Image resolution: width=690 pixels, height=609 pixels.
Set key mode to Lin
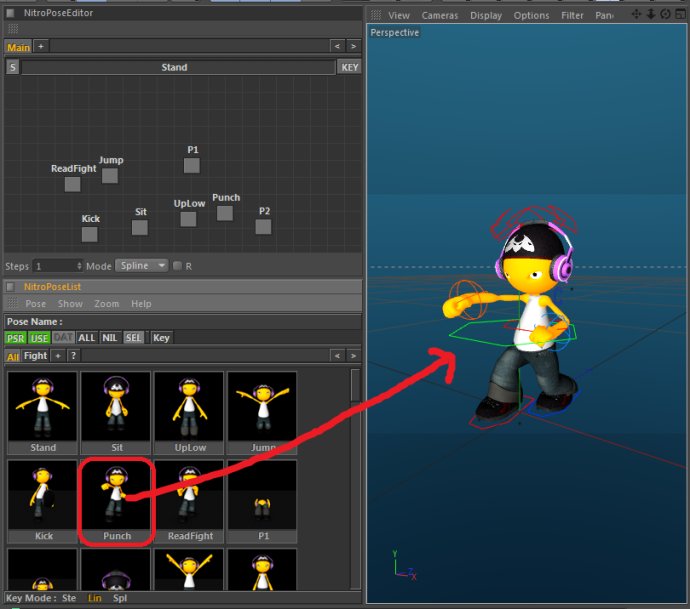95,598
